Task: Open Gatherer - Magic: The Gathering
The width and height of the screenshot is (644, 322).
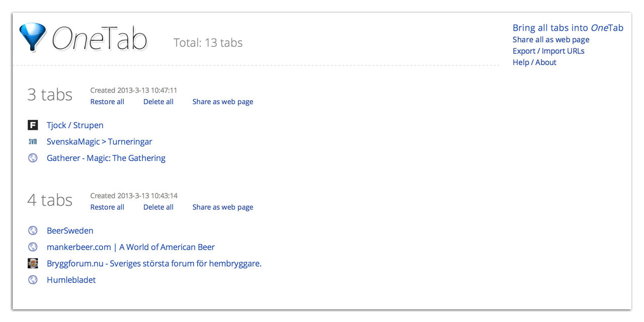Action: tap(106, 157)
